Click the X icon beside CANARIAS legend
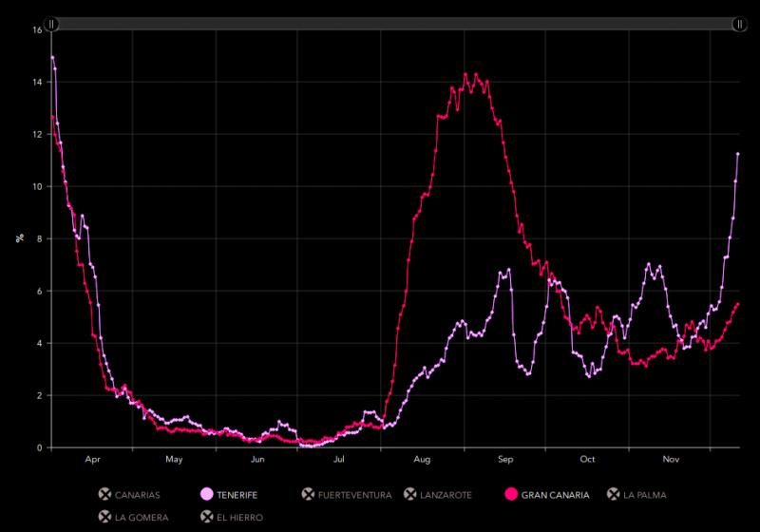 pyautogui.click(x=104, y=494)
